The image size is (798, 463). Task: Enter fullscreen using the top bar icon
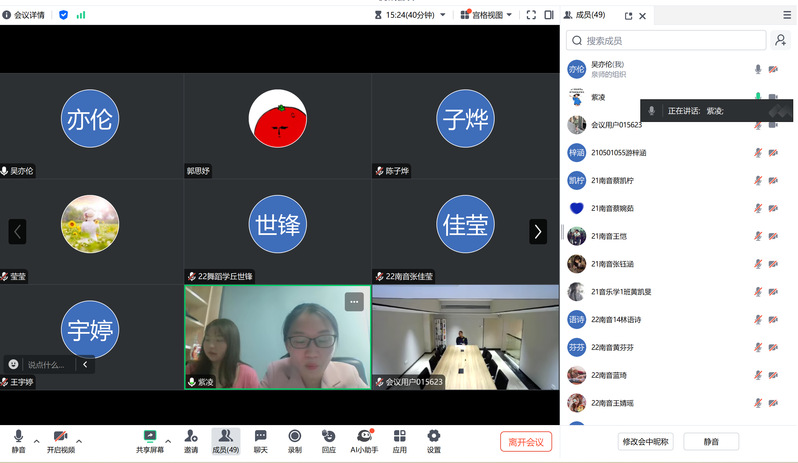[528, 15]
